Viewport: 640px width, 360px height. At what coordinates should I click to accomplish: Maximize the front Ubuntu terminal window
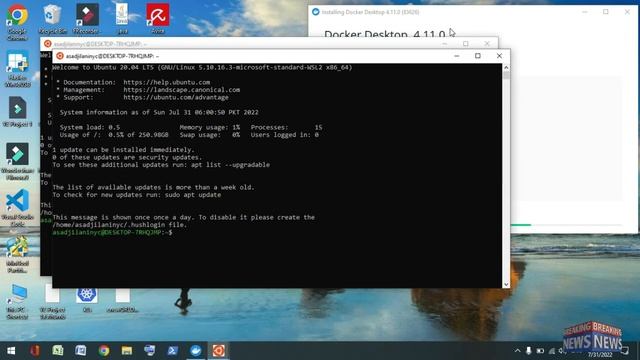point(478,56)
